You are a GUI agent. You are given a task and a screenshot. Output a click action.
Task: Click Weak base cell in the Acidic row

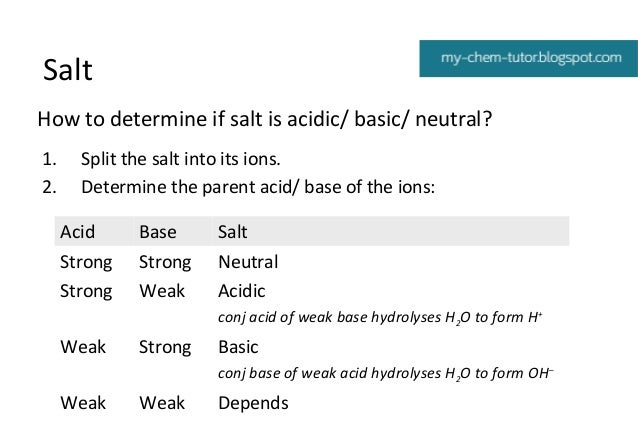coord(162,291)
